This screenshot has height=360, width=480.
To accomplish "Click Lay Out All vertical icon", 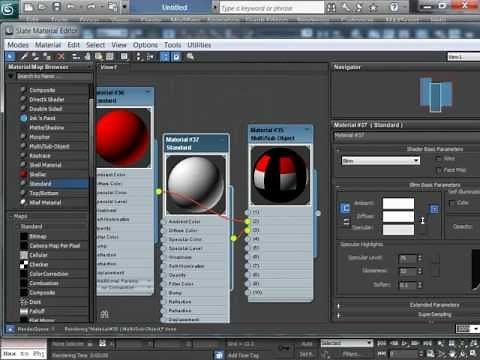I will coord(139,57).
